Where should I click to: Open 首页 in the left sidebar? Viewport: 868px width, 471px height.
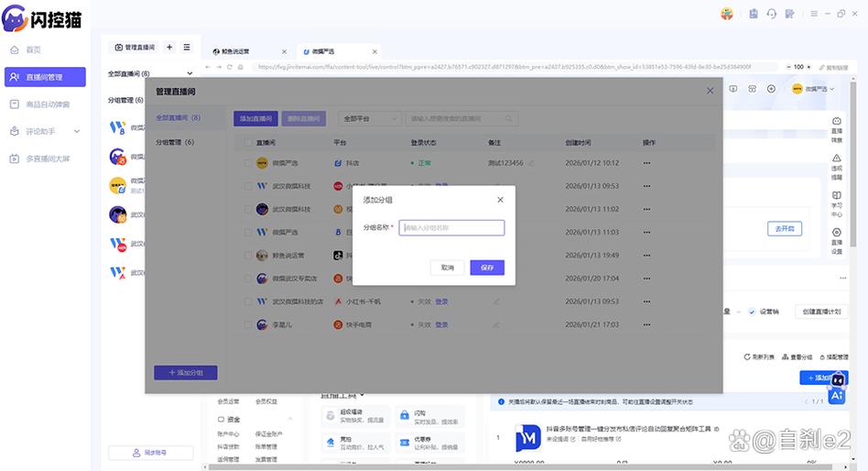point(33,49)
